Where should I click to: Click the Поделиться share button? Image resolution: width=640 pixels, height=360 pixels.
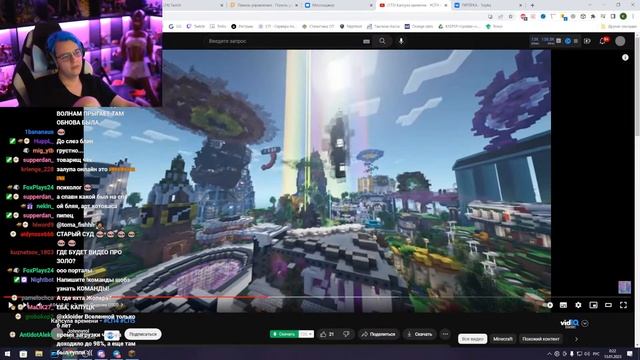pos(378,334)
